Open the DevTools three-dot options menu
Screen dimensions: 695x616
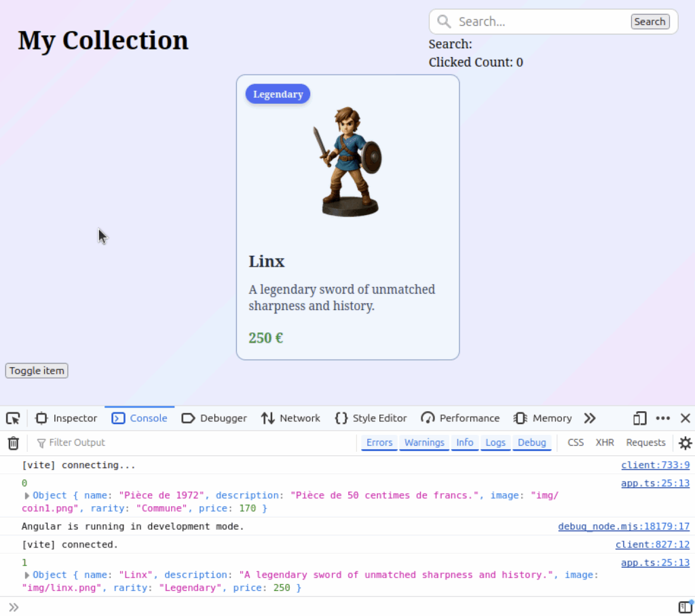click(663, 418)
